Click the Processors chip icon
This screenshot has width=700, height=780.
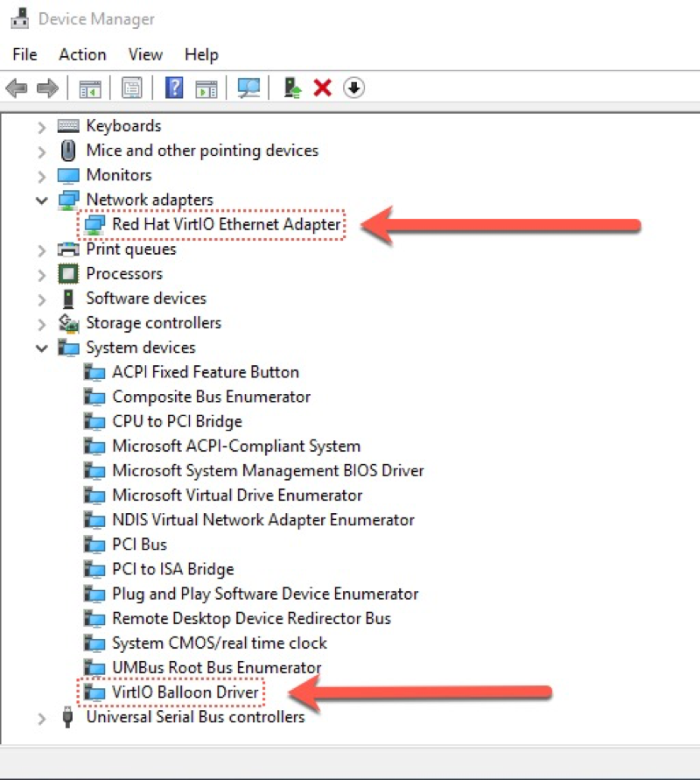pos(68,274)
